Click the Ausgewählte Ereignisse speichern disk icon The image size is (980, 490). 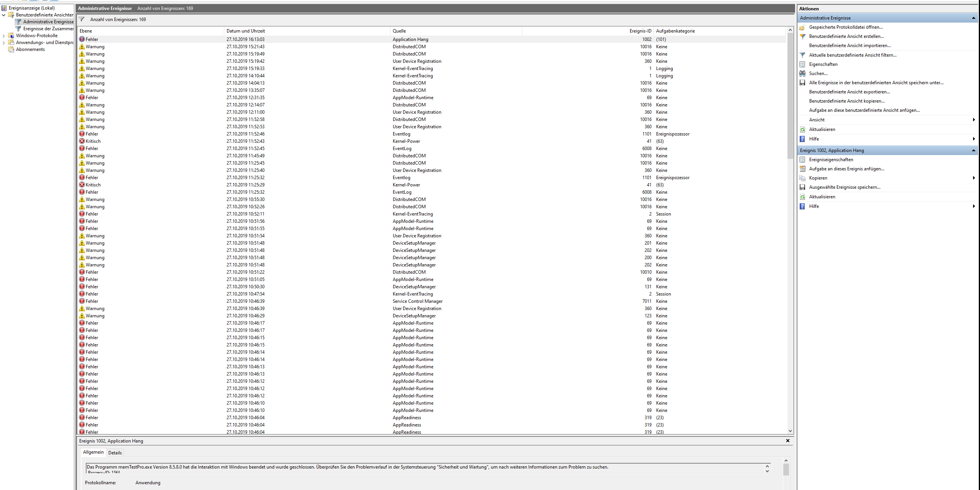(x=802, y=187)
